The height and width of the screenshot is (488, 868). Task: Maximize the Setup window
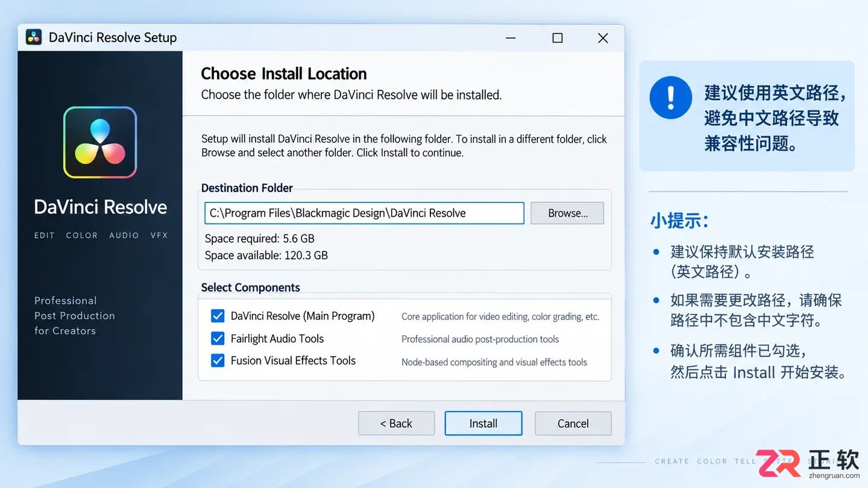coord(558,38)
